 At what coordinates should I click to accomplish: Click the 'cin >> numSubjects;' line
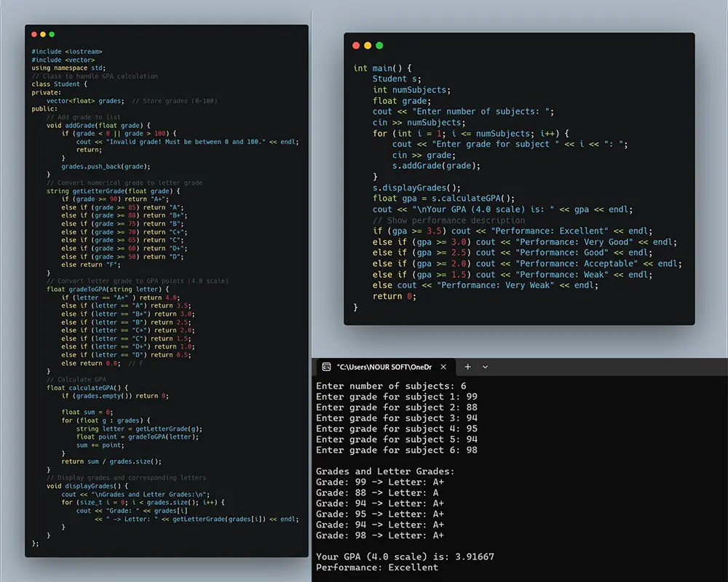click(419, 122)
